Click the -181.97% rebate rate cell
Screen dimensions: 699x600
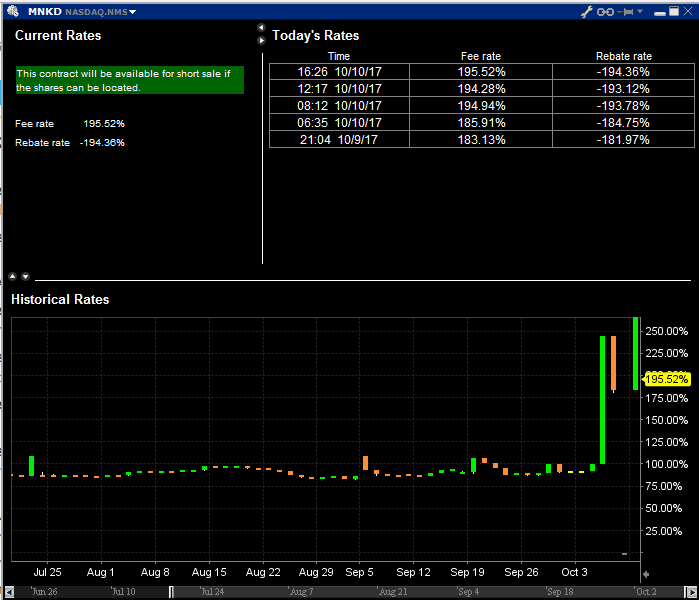click(x=623, y=140)
